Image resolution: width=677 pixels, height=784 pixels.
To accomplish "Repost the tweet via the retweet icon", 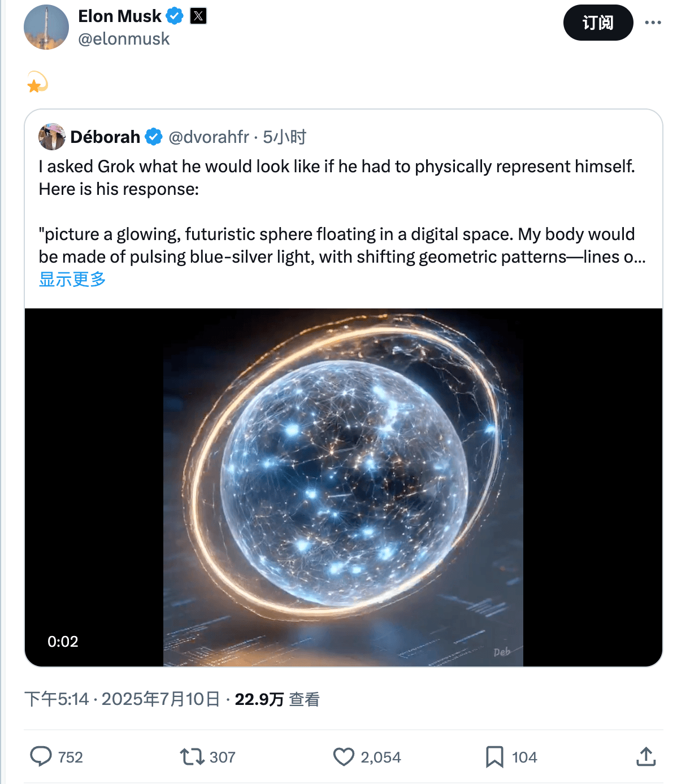I will click(x=192, y=756).
